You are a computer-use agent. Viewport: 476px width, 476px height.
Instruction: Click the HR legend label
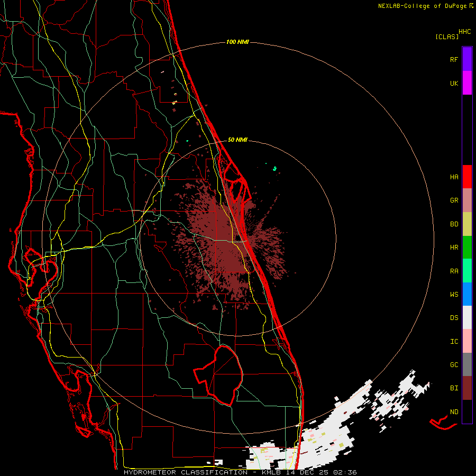[454, 248]
